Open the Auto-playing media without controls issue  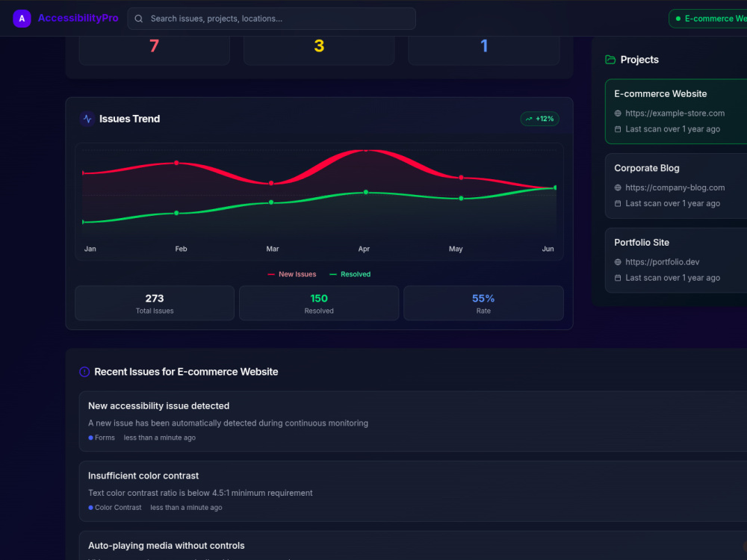pyautogui.click(x=413, y=546)
